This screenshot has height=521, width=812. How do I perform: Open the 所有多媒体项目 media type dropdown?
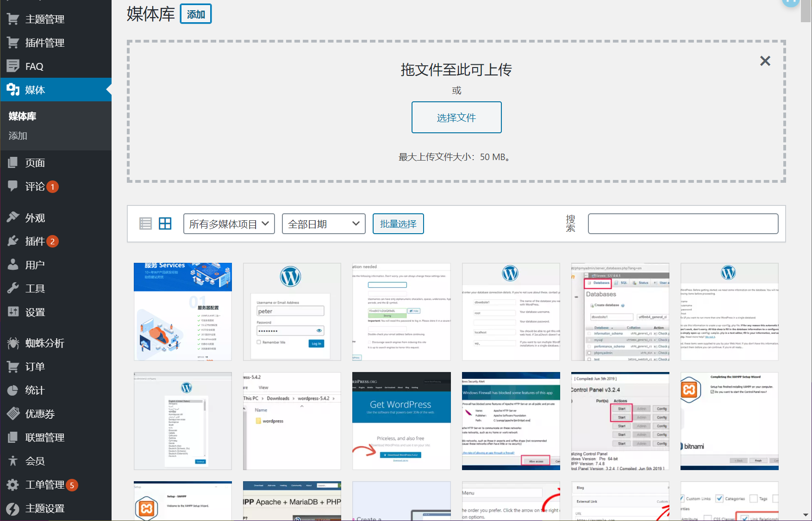tap(229, 223)
